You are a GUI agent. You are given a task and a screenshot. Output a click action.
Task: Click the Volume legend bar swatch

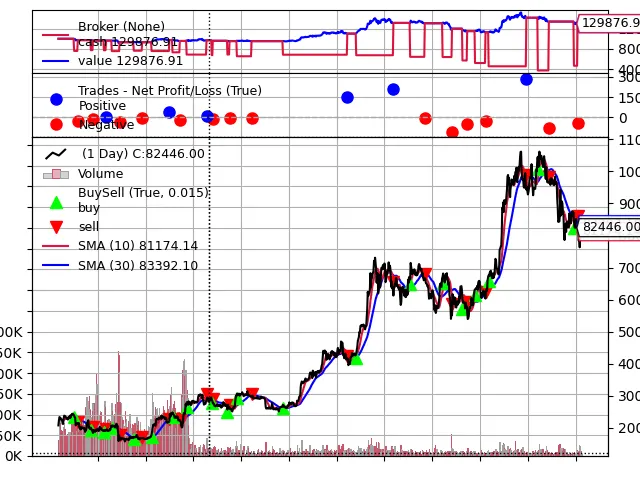pos(56,174)
